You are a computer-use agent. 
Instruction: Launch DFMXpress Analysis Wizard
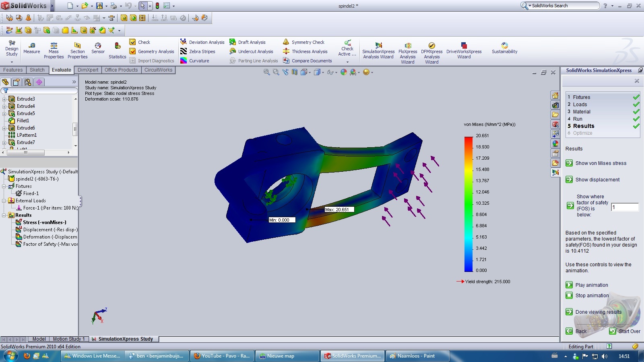point(431,53)
